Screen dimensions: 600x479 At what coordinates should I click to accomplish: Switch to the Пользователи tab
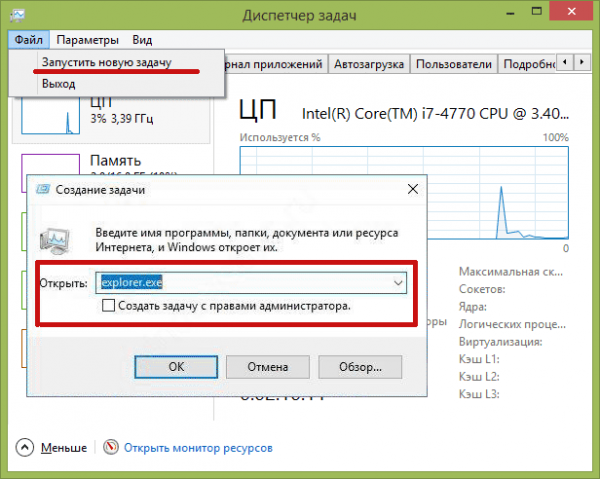[453, 64]
